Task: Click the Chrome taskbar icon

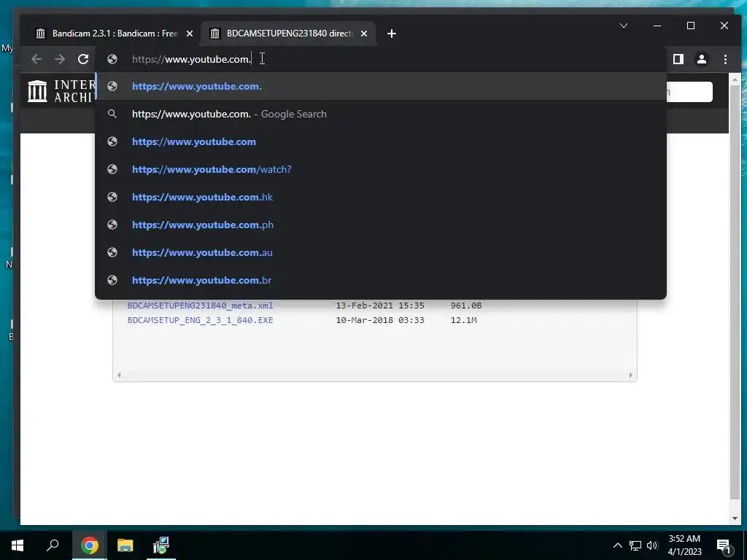Action: tap(90, 545)
